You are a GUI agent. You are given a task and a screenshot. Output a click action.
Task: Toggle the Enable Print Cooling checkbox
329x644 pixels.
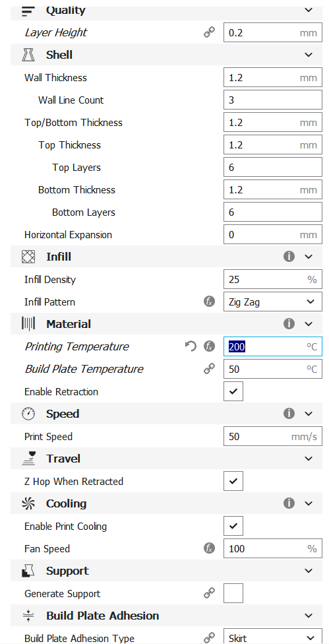pos(233,526)
